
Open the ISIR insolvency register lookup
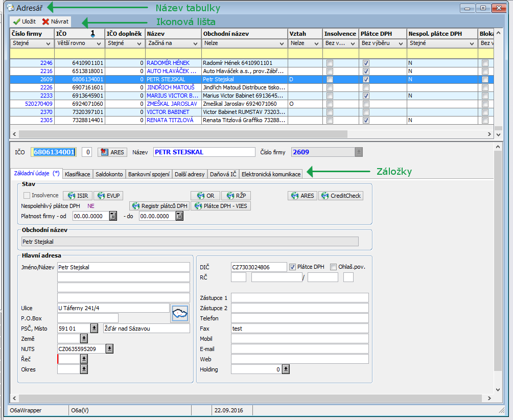[x=77, y=196]
